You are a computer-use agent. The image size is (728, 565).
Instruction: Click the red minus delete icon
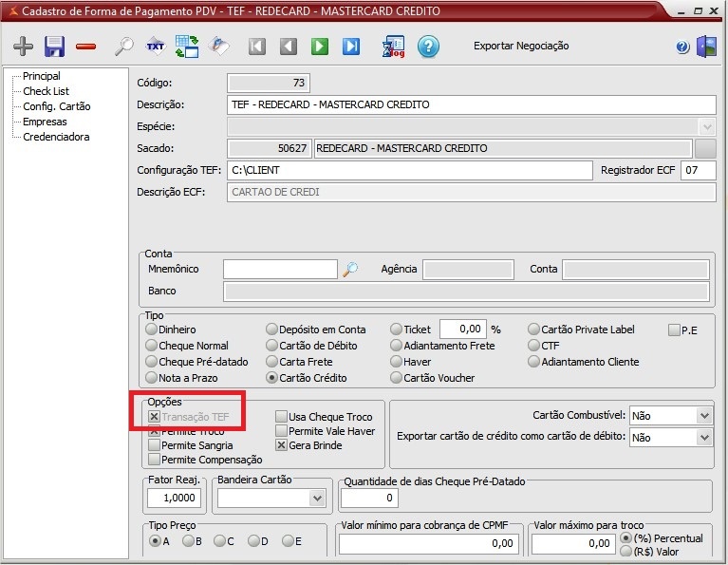[85, 47]
